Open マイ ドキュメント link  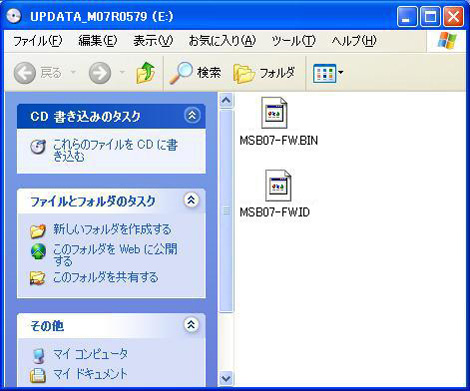coord(90,374)
